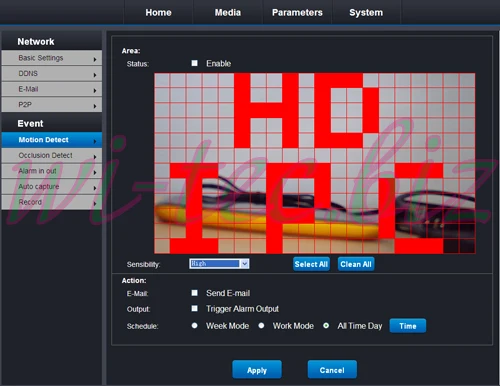Screen dimensions: 500x386
Task: Open the Sensibility dropdown
Action: click(219, 264)
